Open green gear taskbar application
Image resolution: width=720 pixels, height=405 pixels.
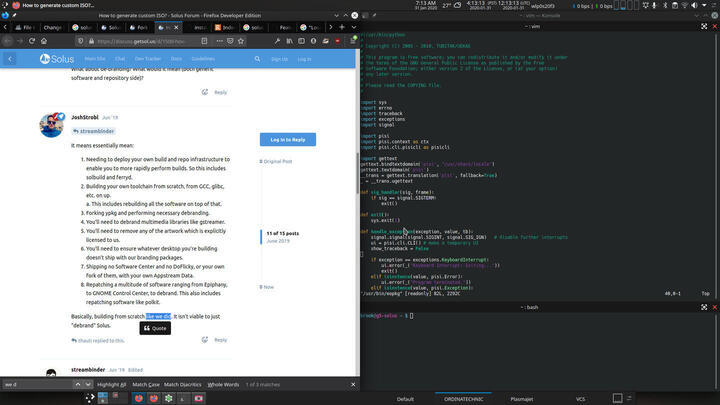[169, 399]
